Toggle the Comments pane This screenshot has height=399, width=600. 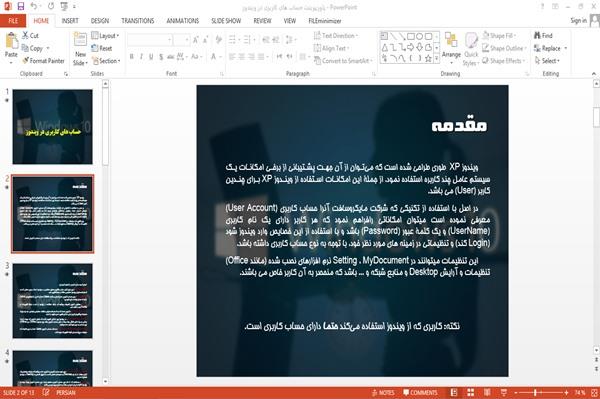[420, 392]
